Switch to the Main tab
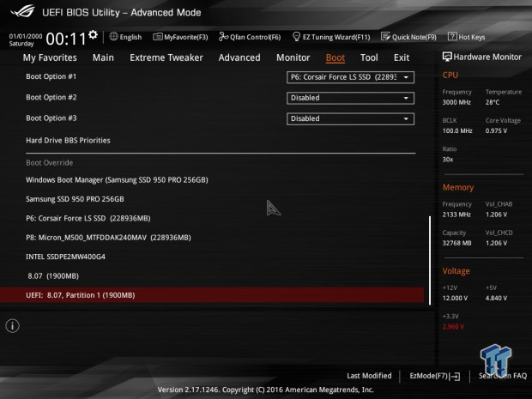 103,57
